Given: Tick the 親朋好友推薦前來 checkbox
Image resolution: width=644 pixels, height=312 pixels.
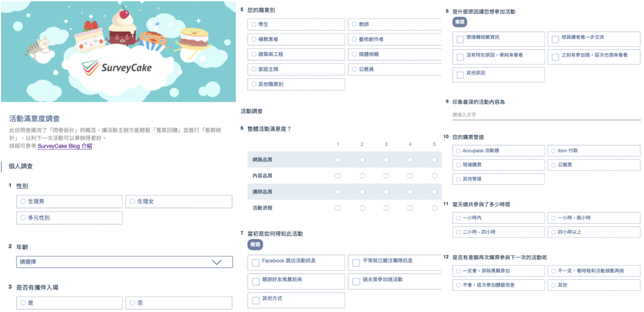Looking at the screenshot, I should pos(256,282).
